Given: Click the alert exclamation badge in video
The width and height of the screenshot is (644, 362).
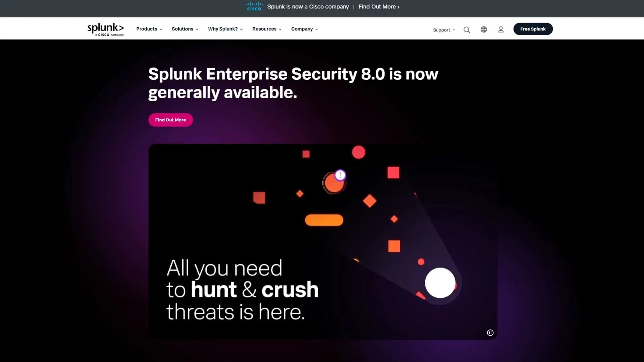Looking at the screenshot, I should point(340,175).
